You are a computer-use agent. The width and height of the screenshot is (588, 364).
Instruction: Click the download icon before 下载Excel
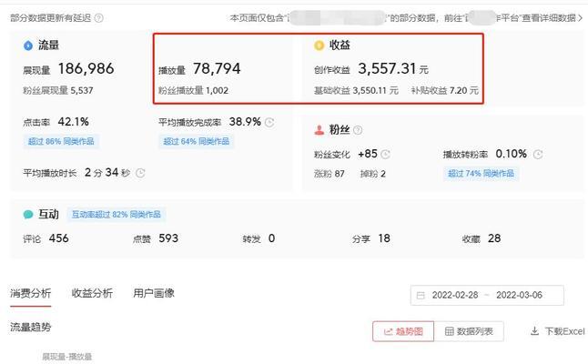click(x=534, y=331)
